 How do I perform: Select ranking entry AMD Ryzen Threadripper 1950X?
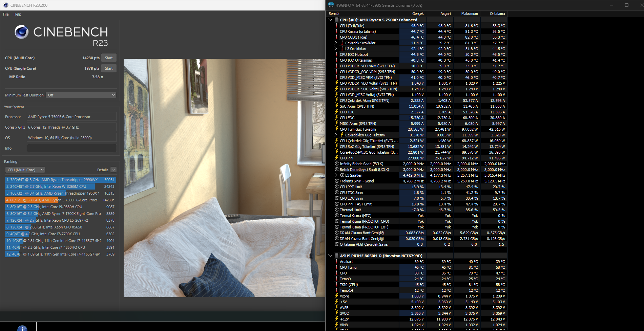click(x=61, y=193)
